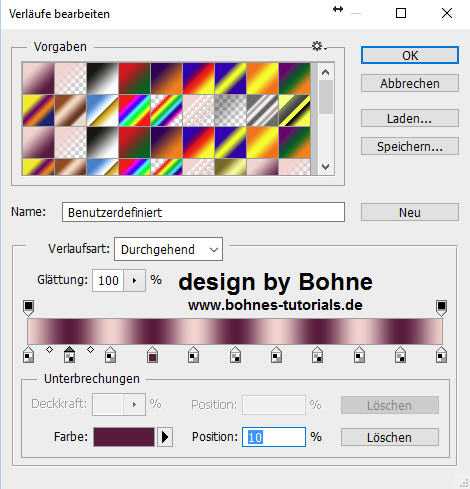470x489 pixels.
Task: Click the midpoint diamond right of selected stop
Action: tap(90, 349)
